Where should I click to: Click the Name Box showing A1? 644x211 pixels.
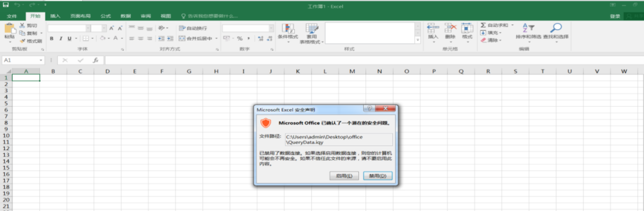tap(23, 60)
